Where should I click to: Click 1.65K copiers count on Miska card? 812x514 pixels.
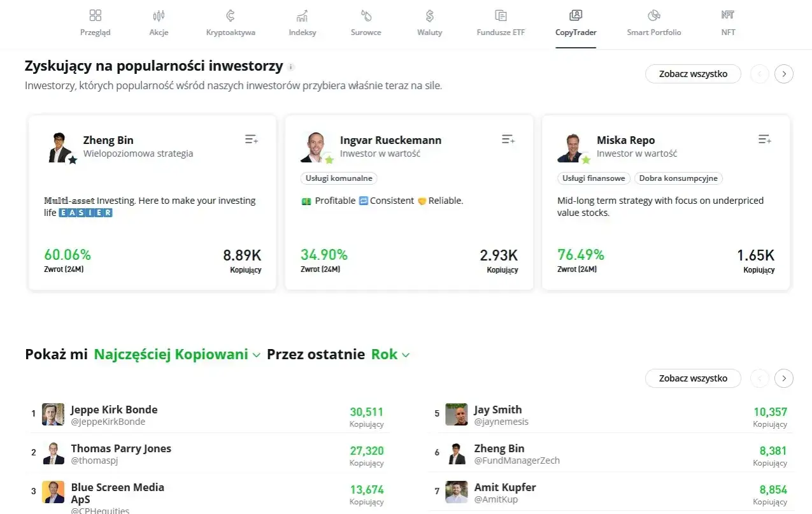tap(756, 255)
